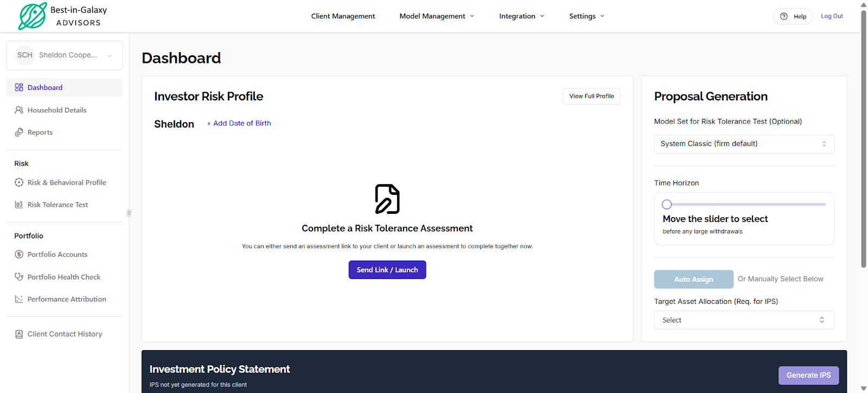
Task: Click 'Or Manually Select Below' text
Action: [x=780, y=279]
